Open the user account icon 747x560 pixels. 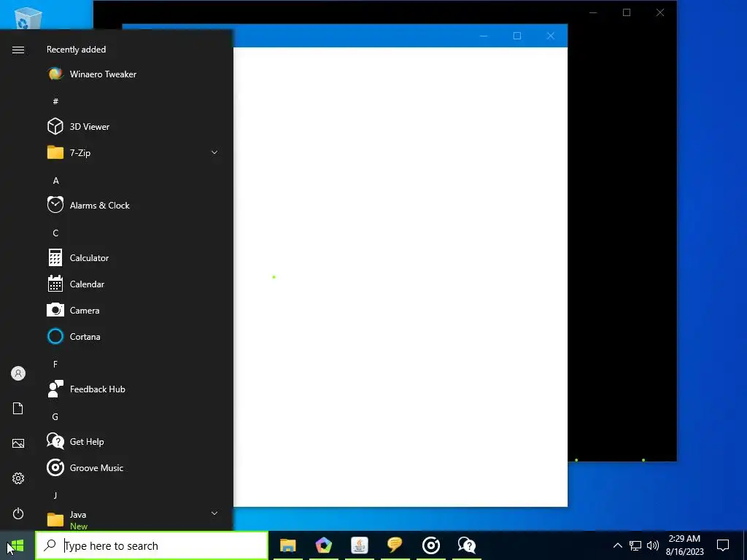tap(18, 373)
